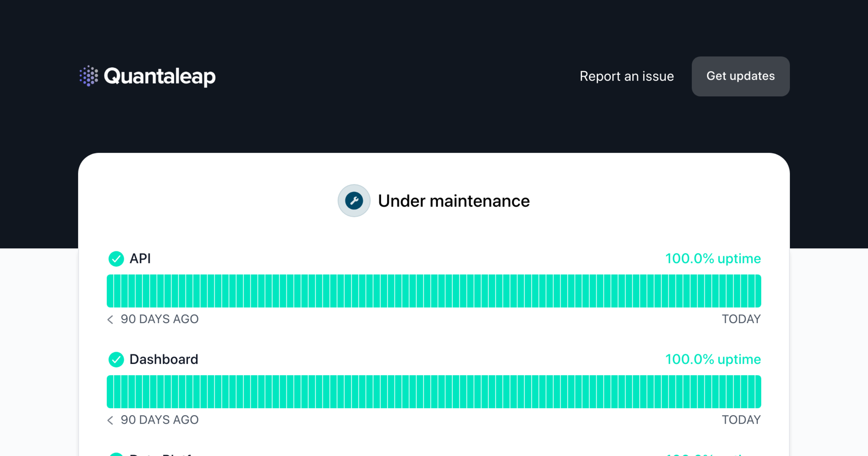Open the Report an issue link
Screen dimensions: 868x456
point(626,76)
